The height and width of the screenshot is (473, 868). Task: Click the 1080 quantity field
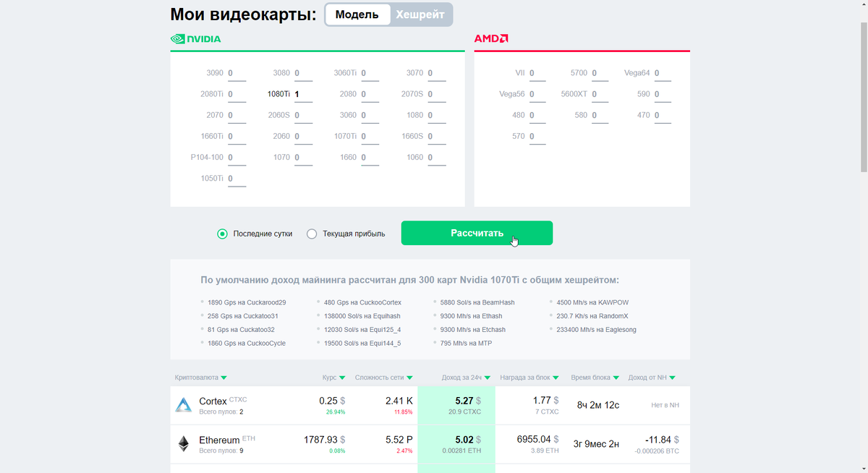coord(436,115)
